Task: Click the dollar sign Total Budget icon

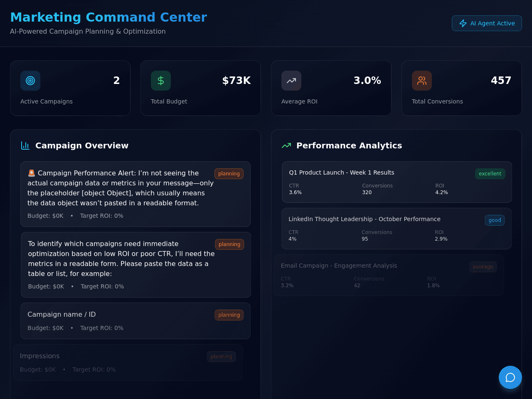Action: coord(161,81)
